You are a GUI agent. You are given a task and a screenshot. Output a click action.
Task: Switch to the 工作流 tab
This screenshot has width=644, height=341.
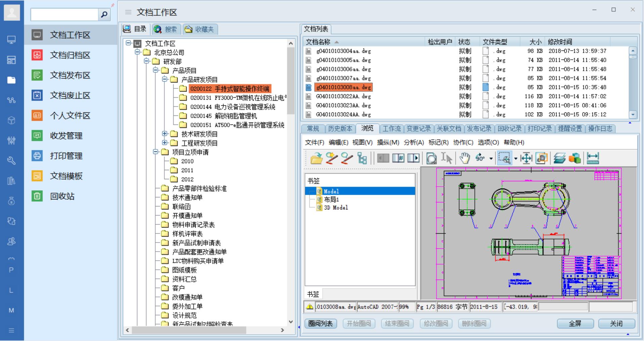coord(391,129)
